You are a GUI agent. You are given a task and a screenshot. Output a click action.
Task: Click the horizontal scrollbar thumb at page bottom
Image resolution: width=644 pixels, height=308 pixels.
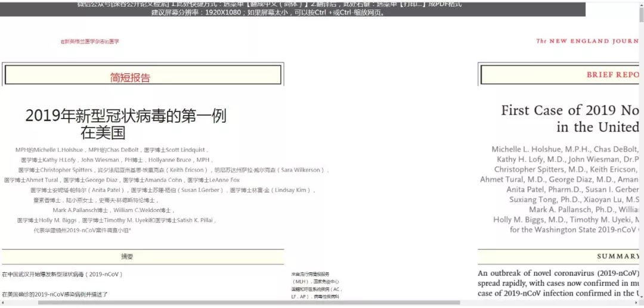point(249,303)
